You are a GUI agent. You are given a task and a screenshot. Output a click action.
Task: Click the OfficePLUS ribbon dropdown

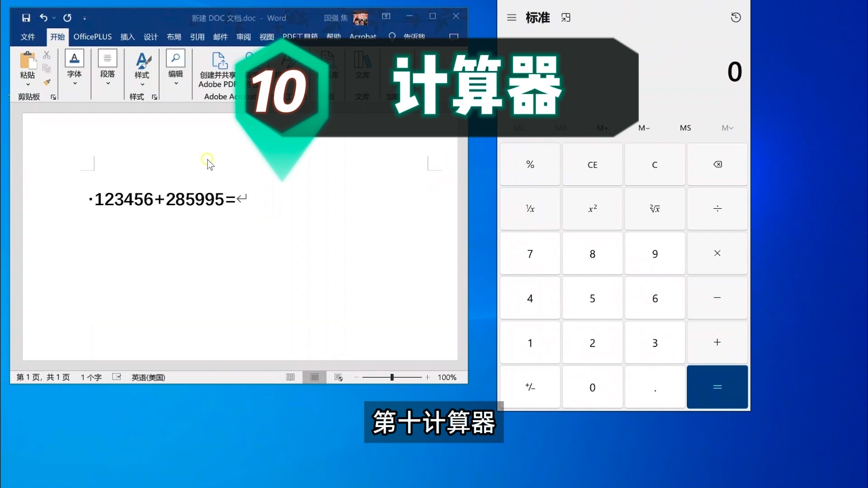click(x=92, y=37)
